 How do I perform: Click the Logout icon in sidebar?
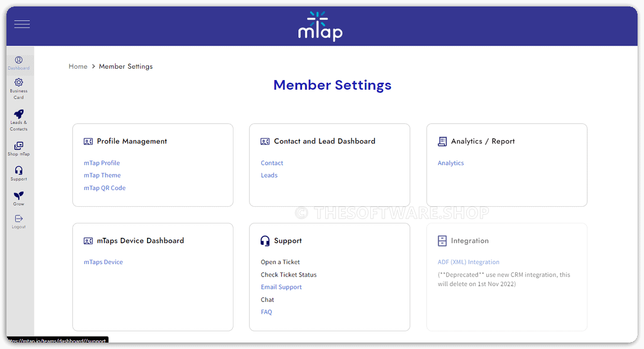tap(19, 219)
